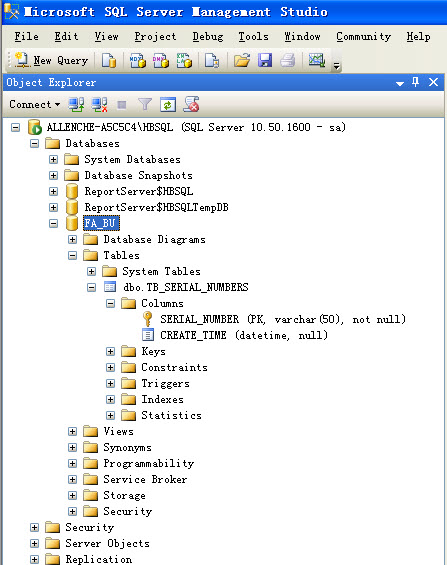Screen dimensions: 447x565
Task: Expand the ReportServer$HBSQLTempDB database
Action: point(53,208)
